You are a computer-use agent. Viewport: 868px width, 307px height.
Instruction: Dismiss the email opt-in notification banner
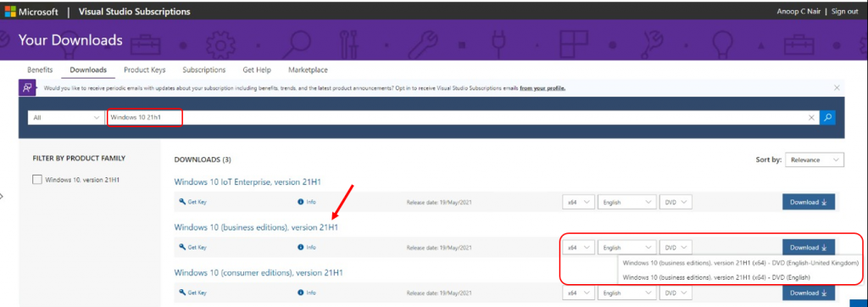point(837,87)
